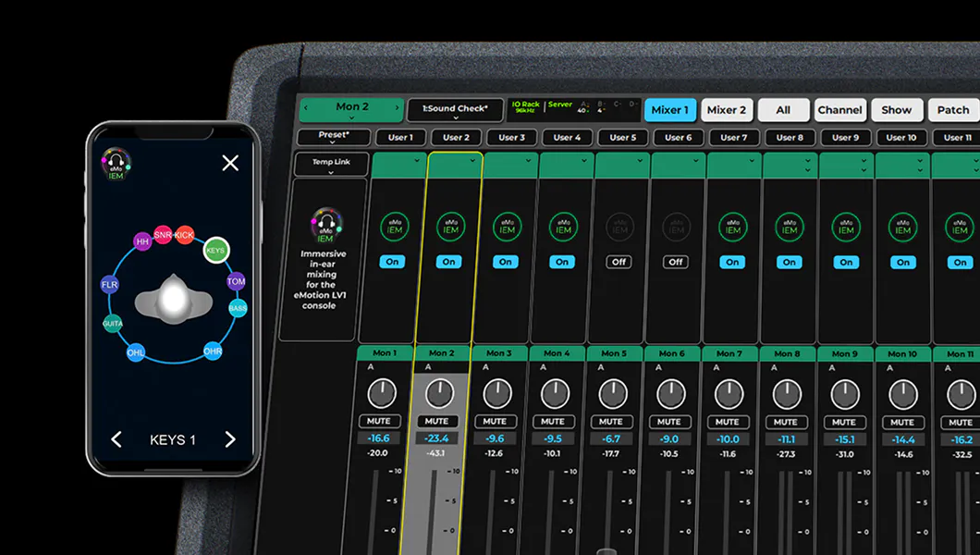Screen dimensions: 980x555
Task: Select the KEYS source on the phone
Action: [215, 250]
